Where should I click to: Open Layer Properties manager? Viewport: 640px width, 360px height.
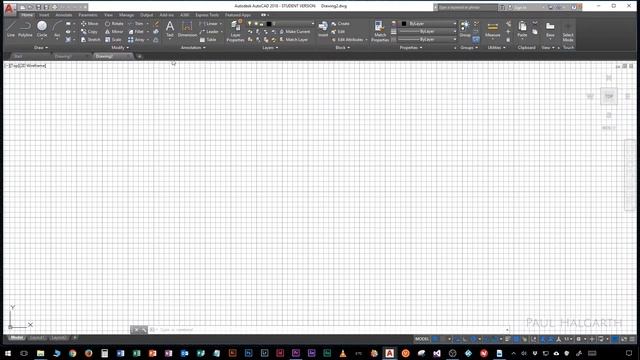(236, 31)
